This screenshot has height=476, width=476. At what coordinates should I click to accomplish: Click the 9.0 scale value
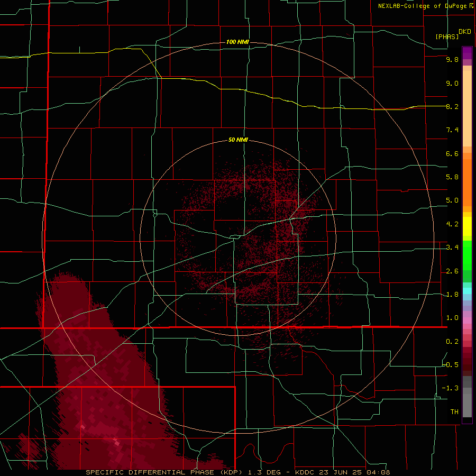click(x=452, y=83)
